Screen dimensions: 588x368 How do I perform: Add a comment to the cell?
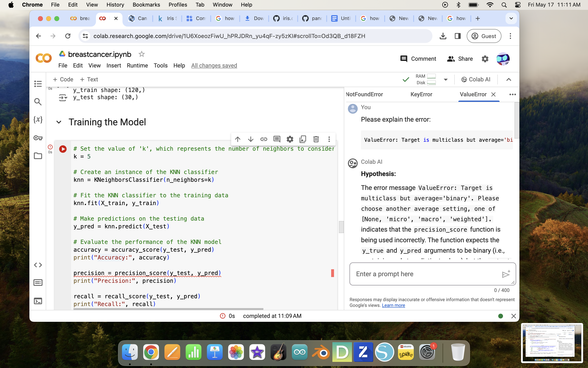[x=277, y=139]
